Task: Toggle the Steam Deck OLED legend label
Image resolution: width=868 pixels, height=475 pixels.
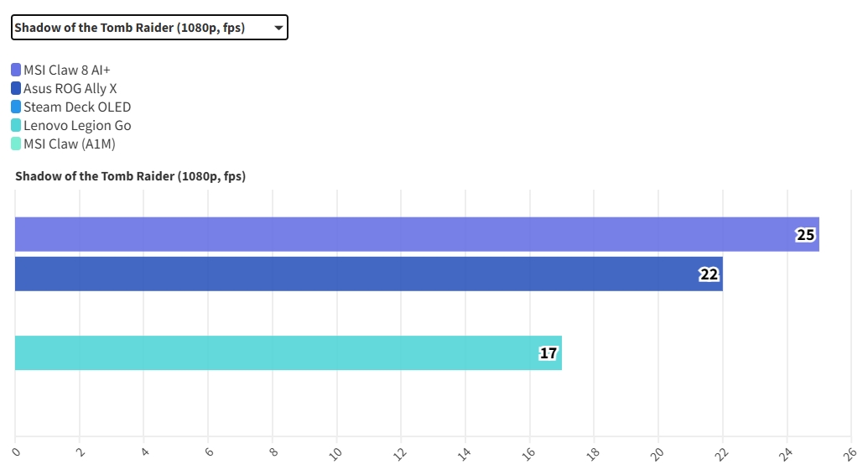Action: tap(77, 107)
